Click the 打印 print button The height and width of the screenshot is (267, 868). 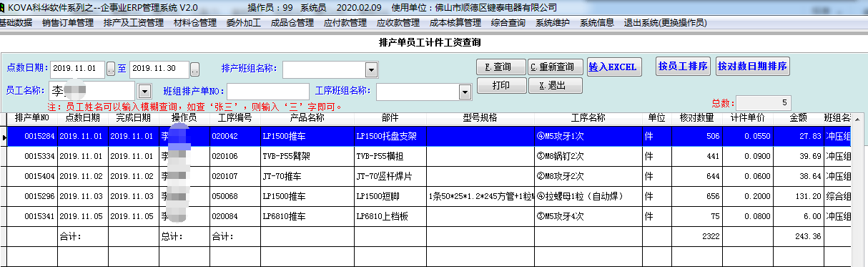pyautogui.click(x=500, y=85)
